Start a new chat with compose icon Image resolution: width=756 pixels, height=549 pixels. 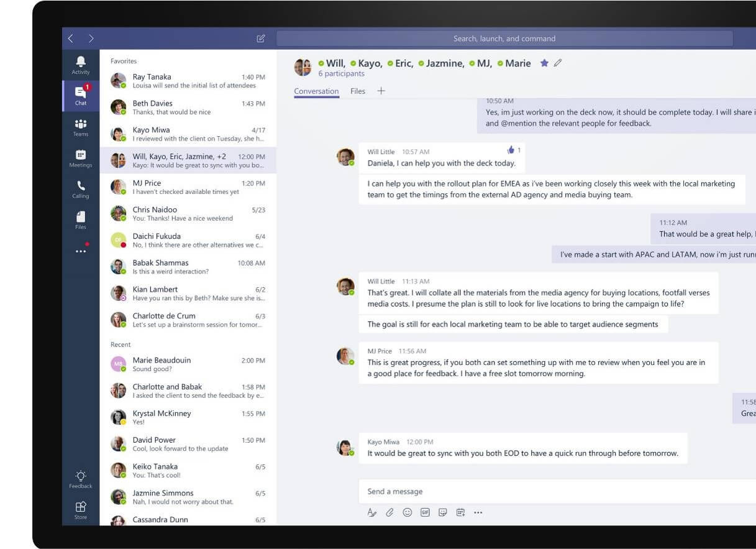tap(262, 38)
